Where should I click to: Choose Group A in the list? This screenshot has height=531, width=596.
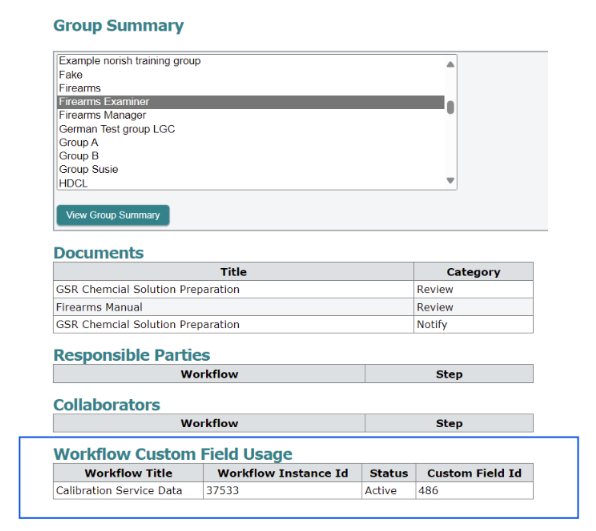pos(251,143)
